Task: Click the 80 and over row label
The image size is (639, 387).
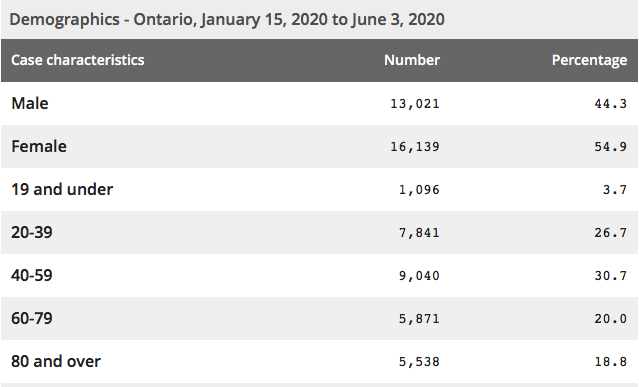Action: pyautogui.click(x=56, y=361)
